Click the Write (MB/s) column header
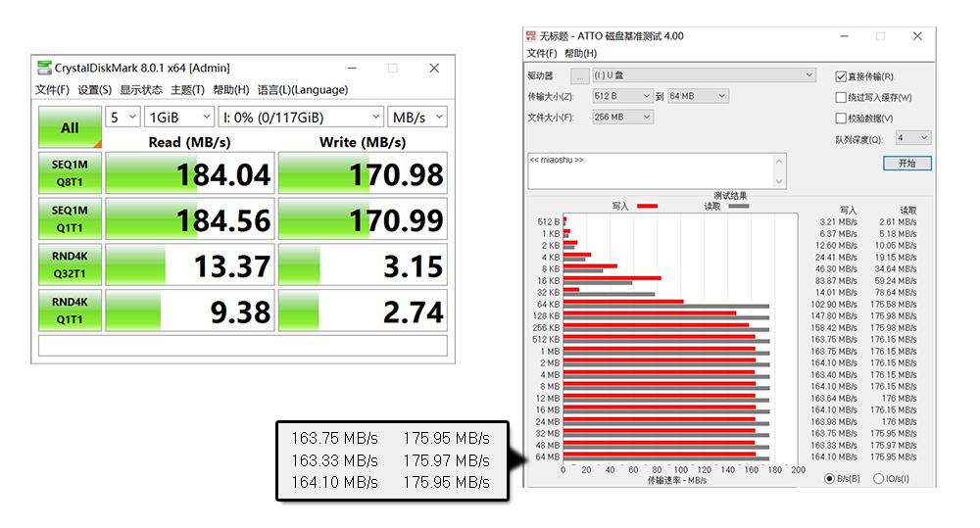This screenshot has width=980, height=528. [363, 142]
